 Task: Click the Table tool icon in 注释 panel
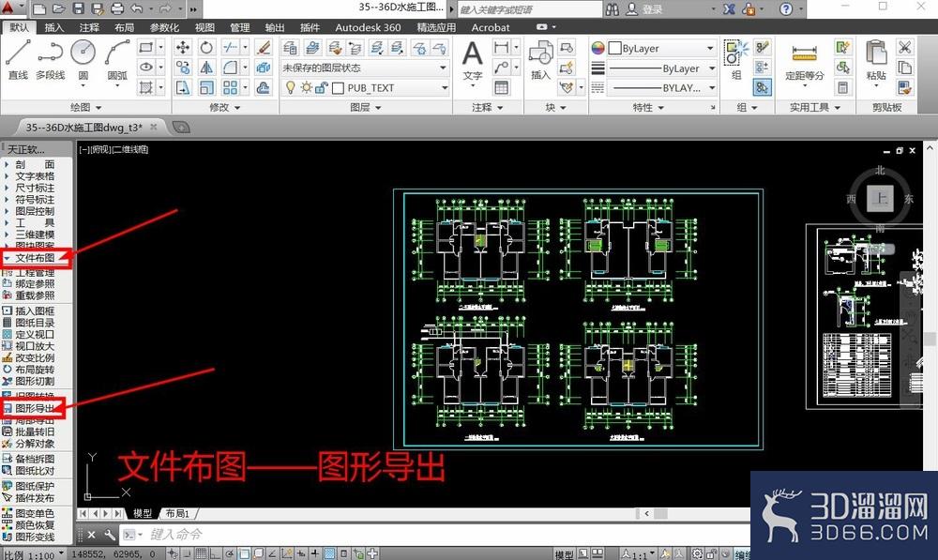[x=501, y=88]
